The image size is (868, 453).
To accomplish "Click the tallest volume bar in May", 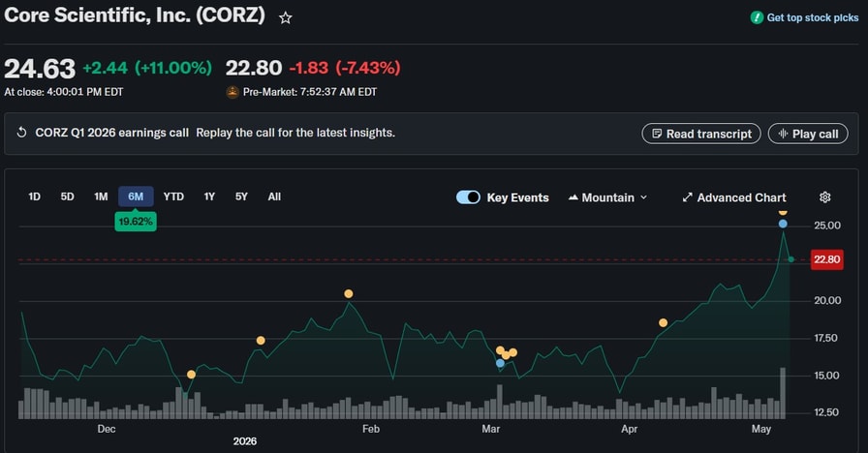I will tap(783, 393).
